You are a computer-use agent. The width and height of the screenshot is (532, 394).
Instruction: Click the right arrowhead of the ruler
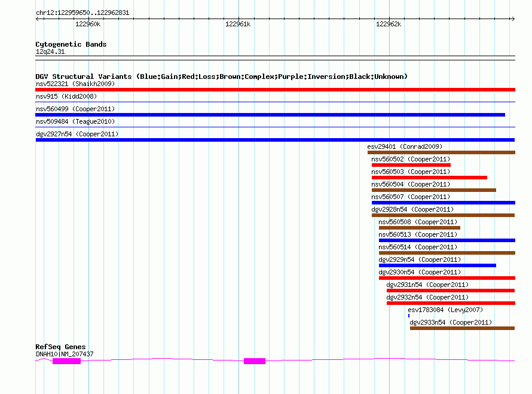[x=513, y=19]
